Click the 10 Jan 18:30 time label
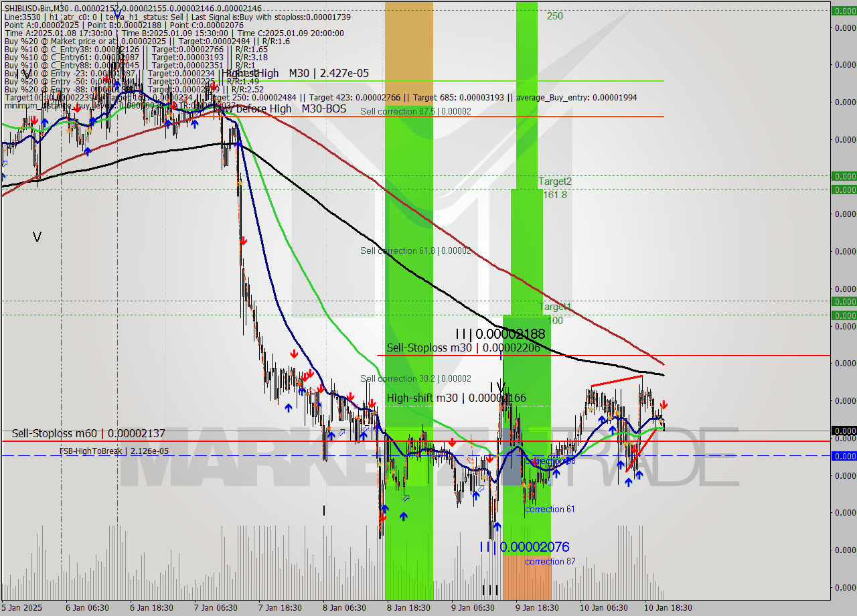The height and width of the screenshot is (616, 857). 668,607
